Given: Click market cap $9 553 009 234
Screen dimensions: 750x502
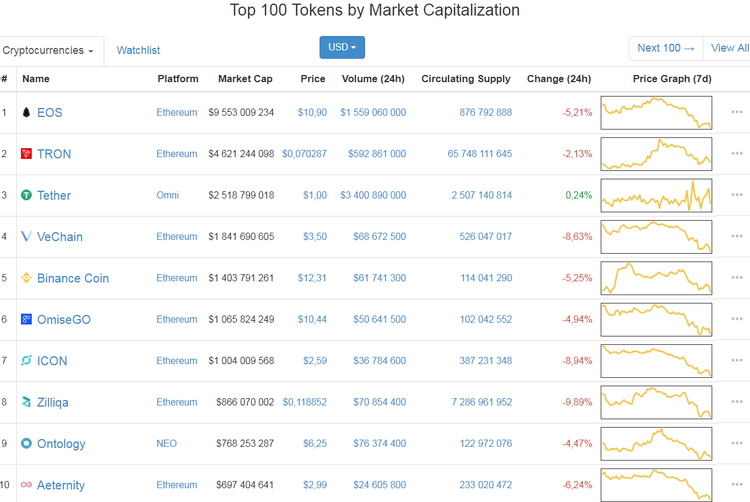Looking at the screenshot, I should (241, 112).
